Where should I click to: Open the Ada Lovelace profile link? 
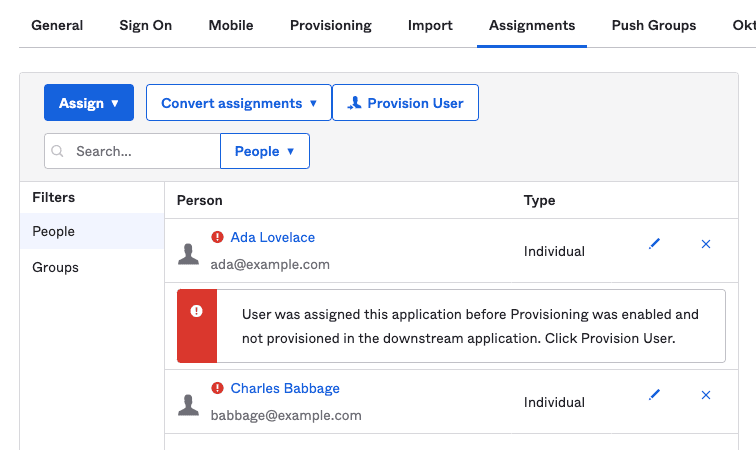pyautogui.click(x=272, y=237)
